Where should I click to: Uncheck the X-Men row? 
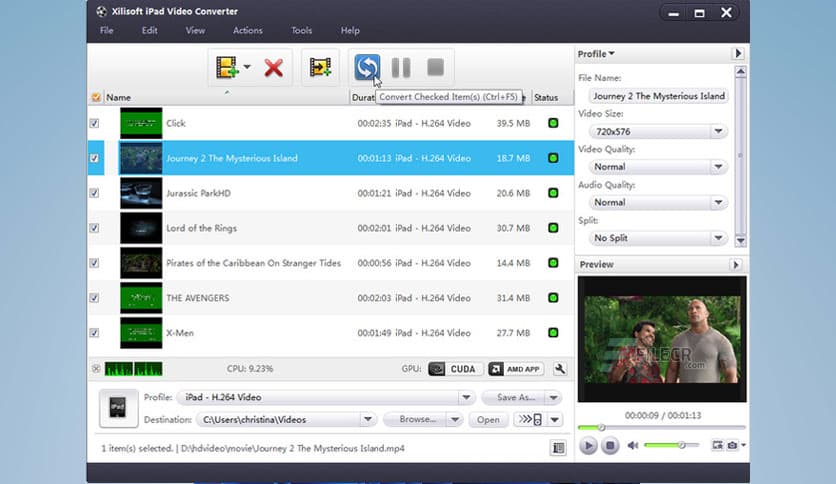[x=94, y=333]
